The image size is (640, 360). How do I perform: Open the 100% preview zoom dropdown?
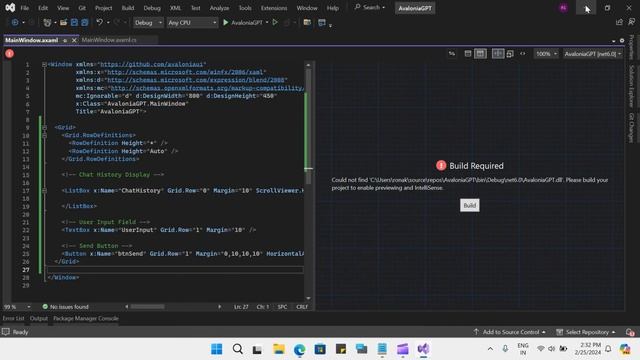tap(546, 53)
